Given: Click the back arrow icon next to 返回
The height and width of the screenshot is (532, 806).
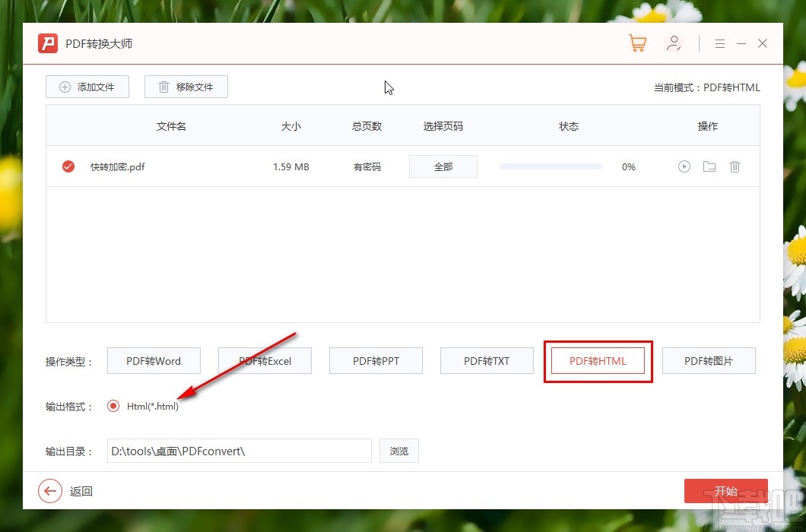Looking at the screenshot, I should click(x=50, y=491).
